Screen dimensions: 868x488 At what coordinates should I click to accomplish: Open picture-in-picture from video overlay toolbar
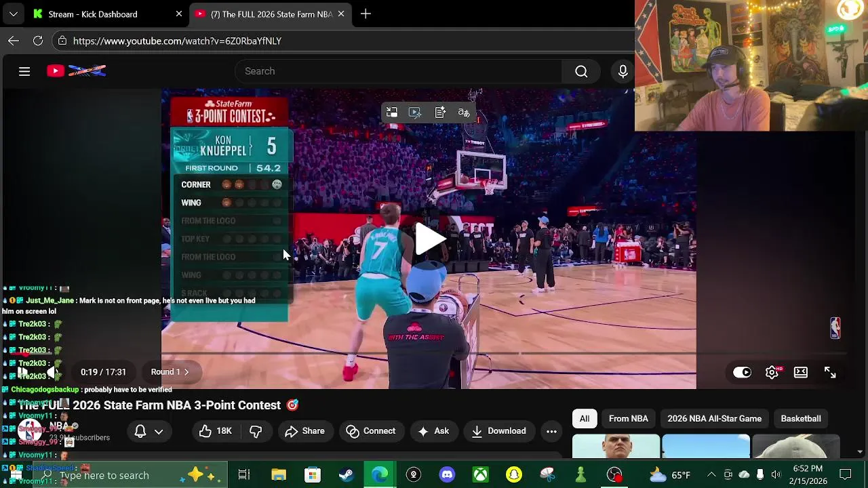click(392, 113)
